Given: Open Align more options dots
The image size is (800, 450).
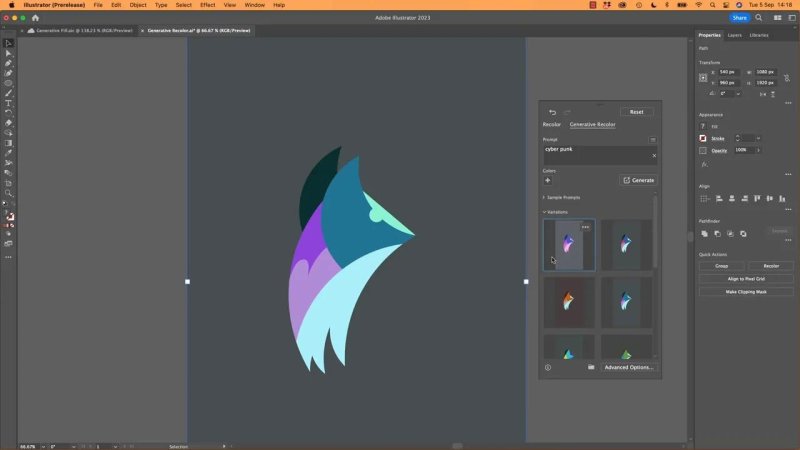Looking at the screenshot, I should (x=788, y=209).
